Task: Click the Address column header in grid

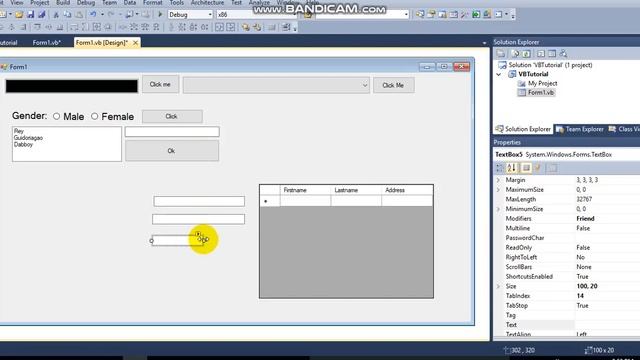Action: click(x=407, y=190)
